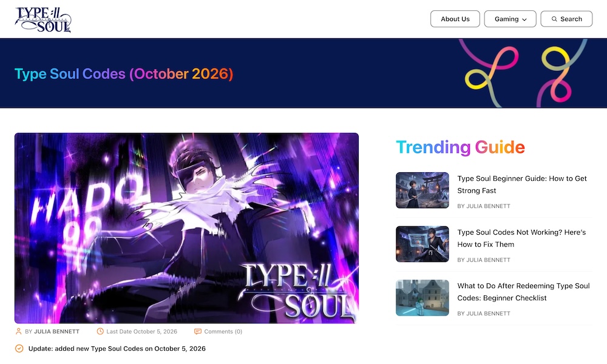Image resolution: width=607 pixels, height=364 pixels.
Task: Open the Gaming menu
Action: point(510,19)
